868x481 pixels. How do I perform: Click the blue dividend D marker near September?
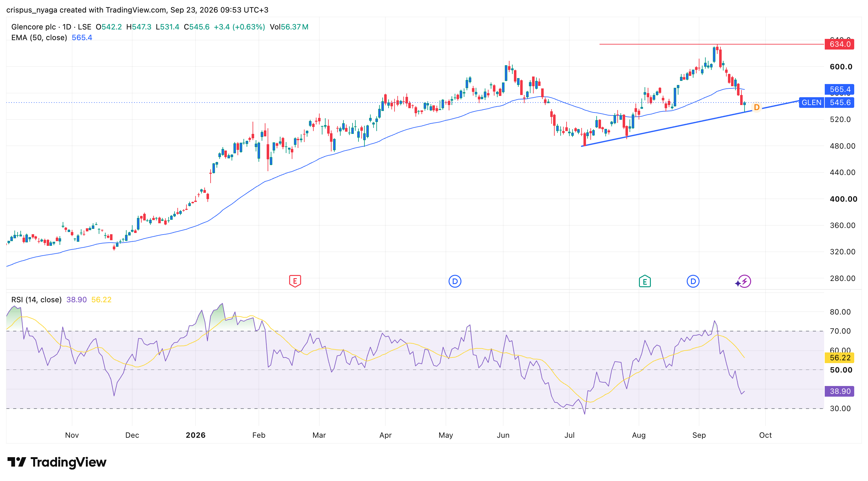point(693,281)
